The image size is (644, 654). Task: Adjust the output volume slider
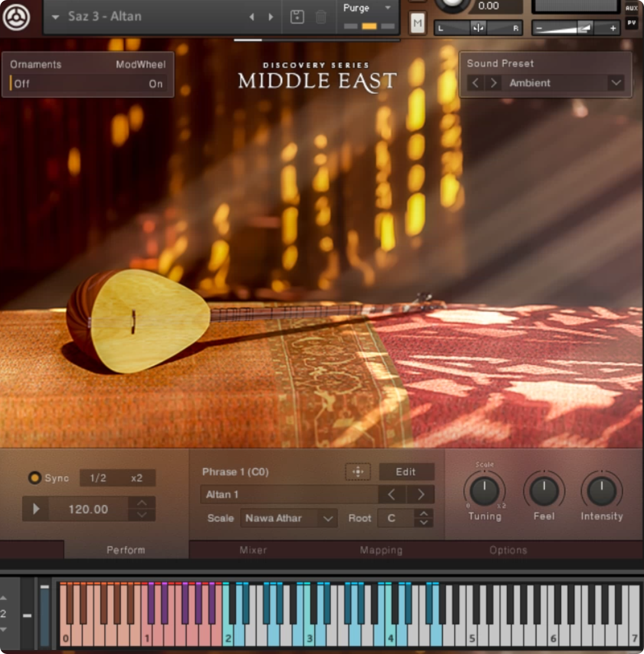[576, 28]
